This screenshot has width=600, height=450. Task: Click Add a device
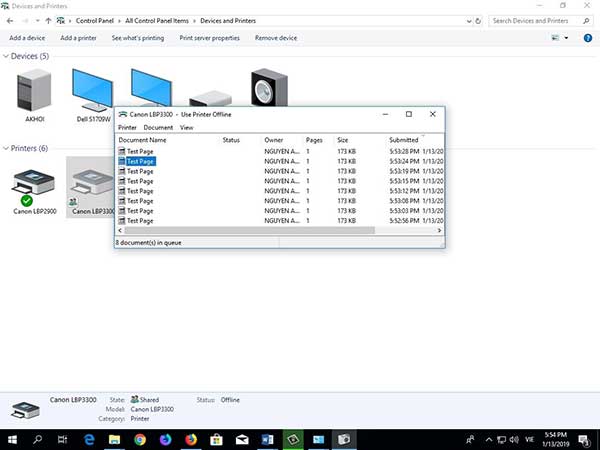(x=27, y=38)
